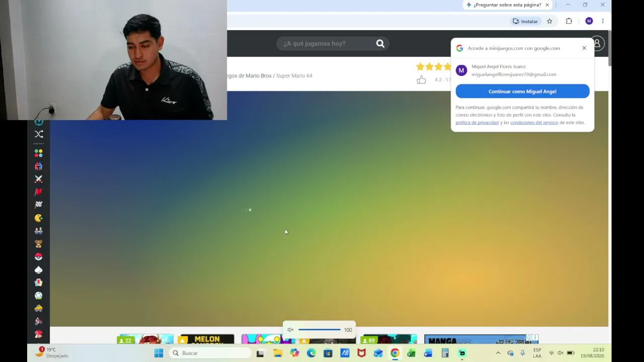The width and height of the screenshot is (644, 362).
Task: Open the 'condiciones del servicio' link
Action: click(x=534, y=123)
